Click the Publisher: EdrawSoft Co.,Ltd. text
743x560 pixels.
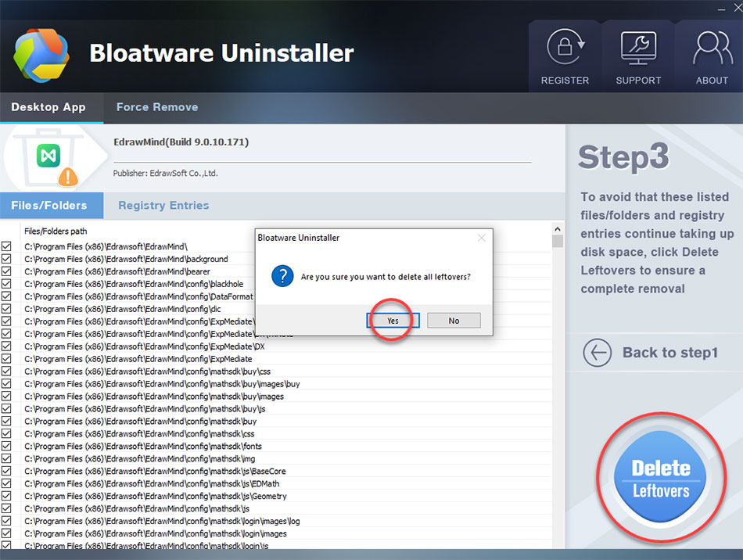click(x=165, y=174)
